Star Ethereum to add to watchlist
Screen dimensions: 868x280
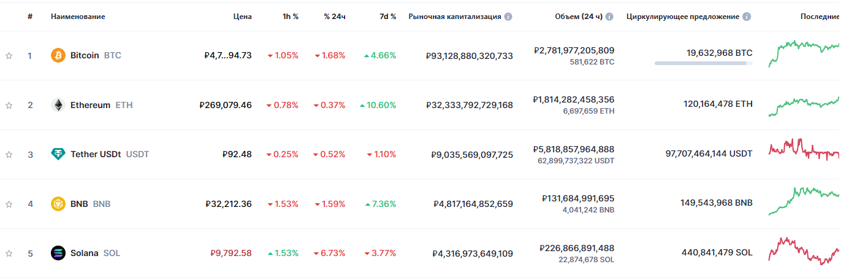click(9, 105)
